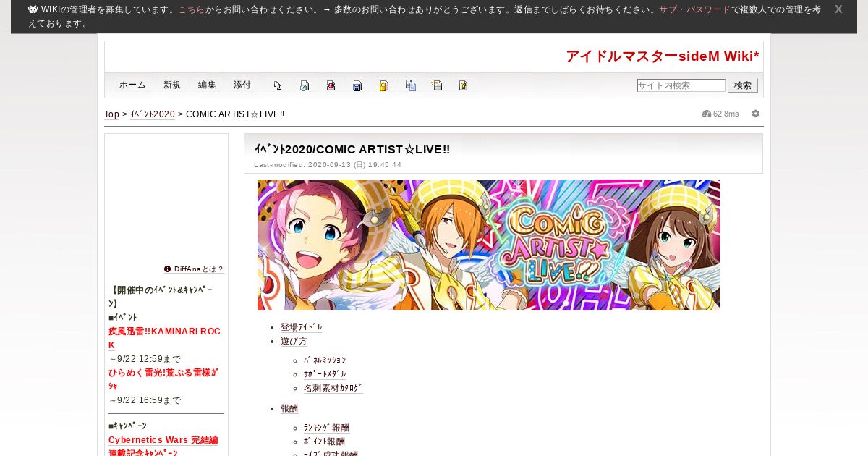The width and height of the screenshot is (868, 456).
Task: Jump to the ｻﾎﾟｰﾄﾒﾀﾞﾙ subsection
Action: coord(325,374)
